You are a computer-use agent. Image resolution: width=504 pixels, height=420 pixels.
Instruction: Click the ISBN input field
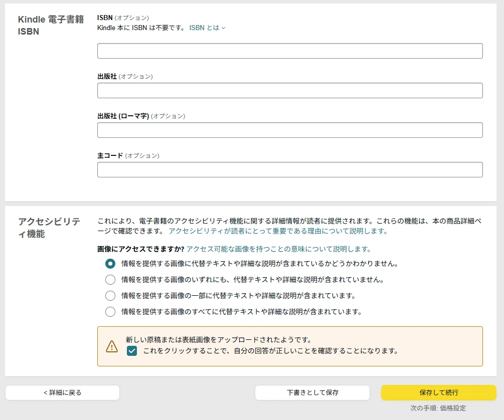290,51
